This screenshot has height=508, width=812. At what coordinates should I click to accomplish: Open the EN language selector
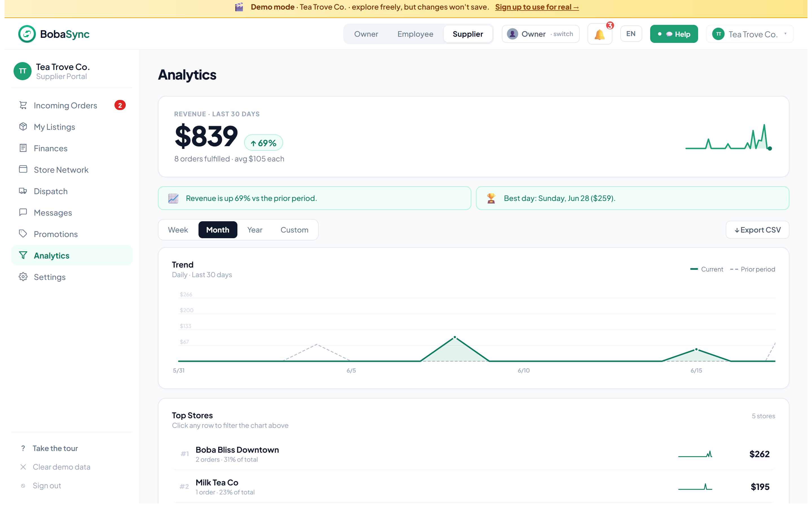[x=631, y=34]
